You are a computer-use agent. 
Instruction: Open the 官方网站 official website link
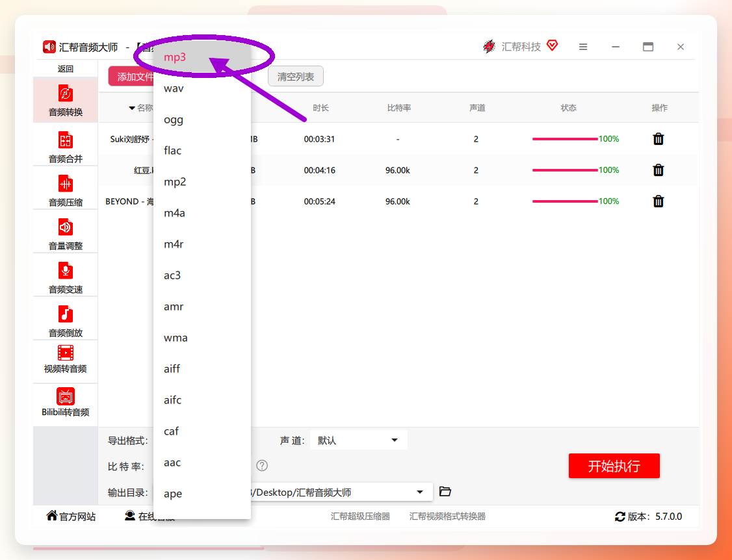pos(71,516)
